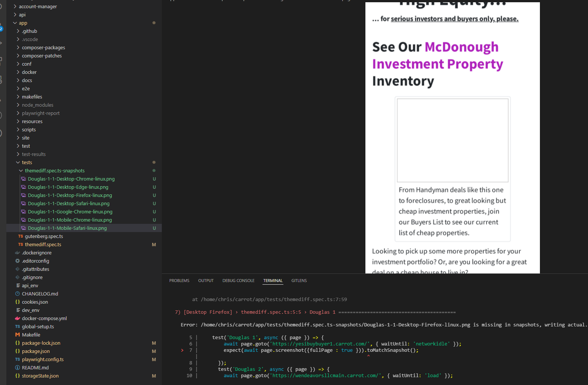Click image icon of Douglas-1-1-Google-Chrome-linux.png
Viewport: 588px width, 385px height.
(23, 212)
